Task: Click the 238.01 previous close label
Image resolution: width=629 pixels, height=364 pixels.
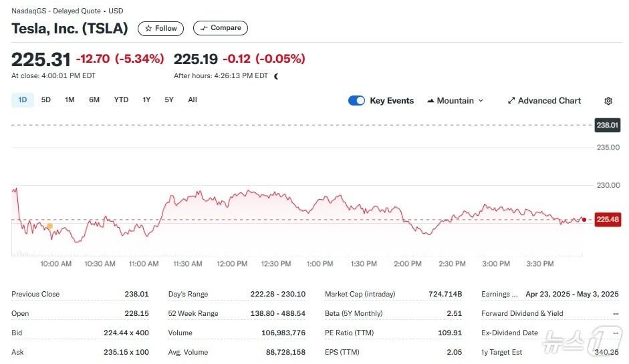Action: tap(607, 125)
